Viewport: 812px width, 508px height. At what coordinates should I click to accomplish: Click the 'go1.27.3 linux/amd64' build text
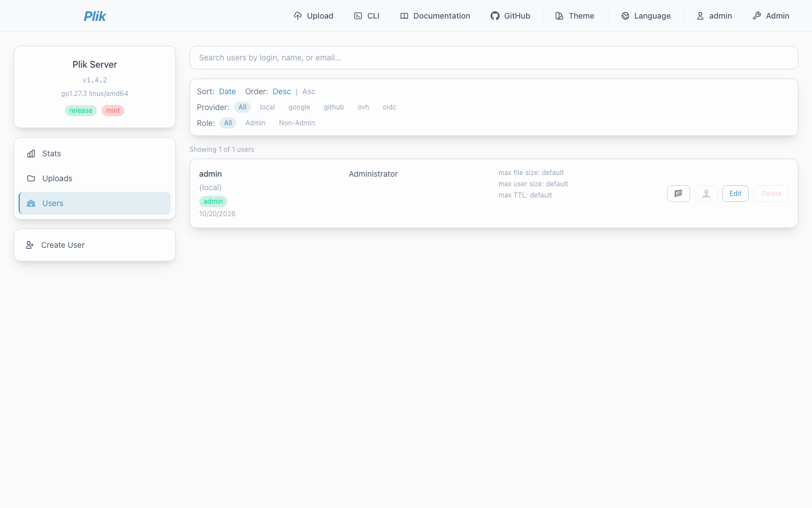pos(95,94)
